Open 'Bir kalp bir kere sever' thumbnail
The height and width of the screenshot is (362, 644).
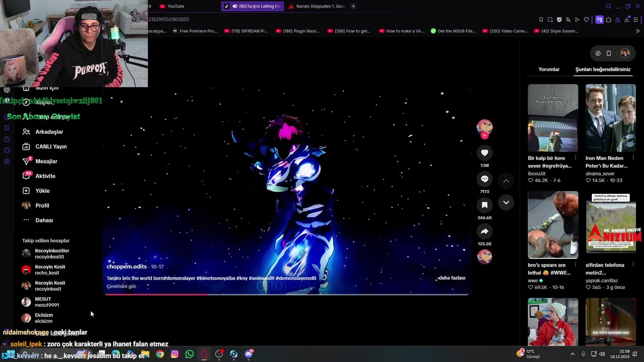coord(553,118)
